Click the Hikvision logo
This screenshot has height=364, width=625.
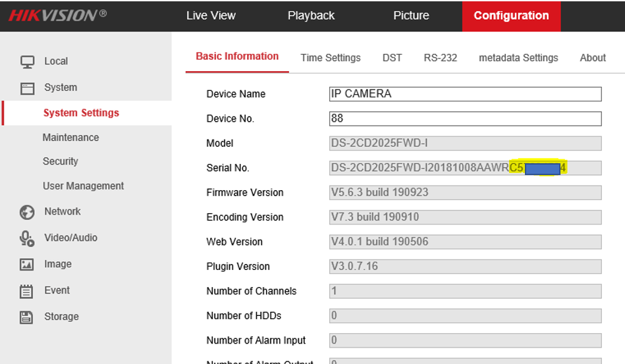point(57,16)
